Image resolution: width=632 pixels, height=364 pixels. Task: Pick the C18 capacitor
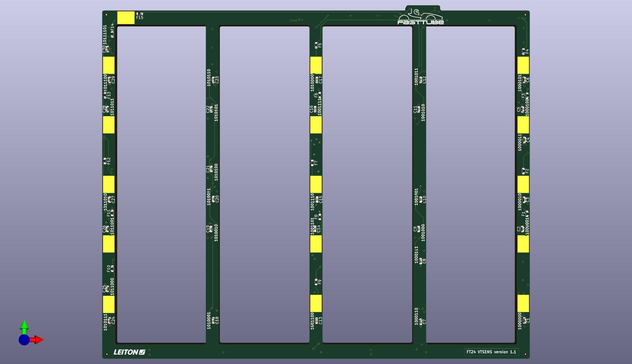click(214, 321)
